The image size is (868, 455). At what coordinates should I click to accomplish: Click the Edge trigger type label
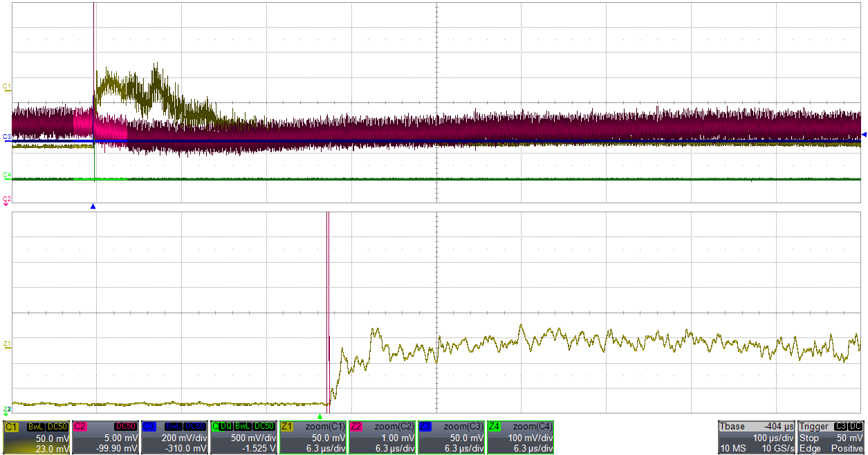pos(809,449)
